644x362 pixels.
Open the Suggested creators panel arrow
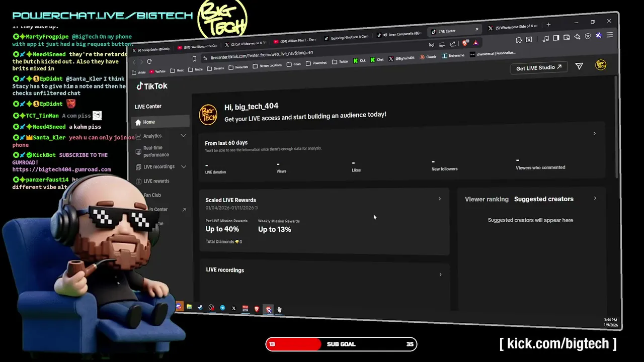tap(595, 198)
